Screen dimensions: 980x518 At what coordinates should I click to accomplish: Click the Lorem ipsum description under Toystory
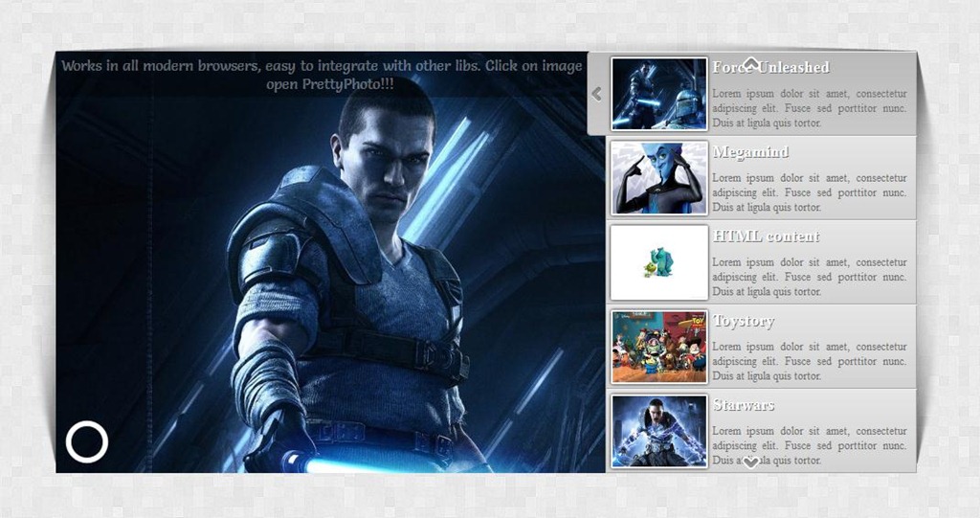[810, 361]
